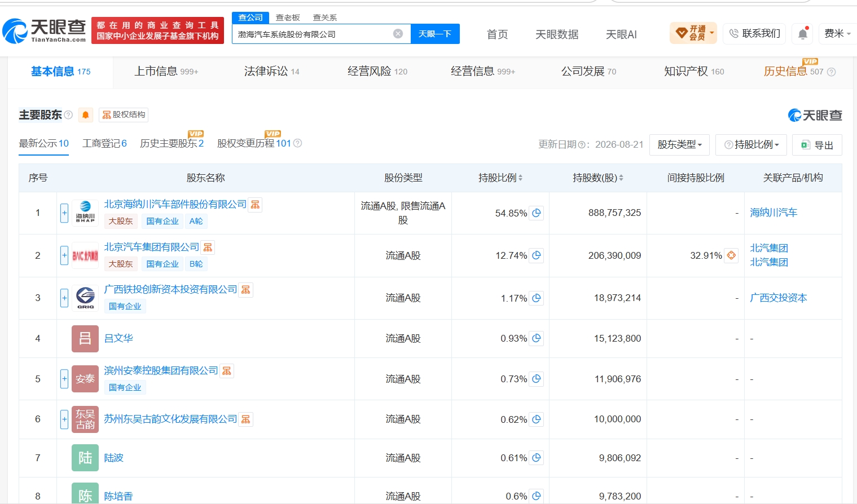Expand row 5 滨州安泰 shareholder details
This screenshot has width=857, height=504.
pos(64,379)
